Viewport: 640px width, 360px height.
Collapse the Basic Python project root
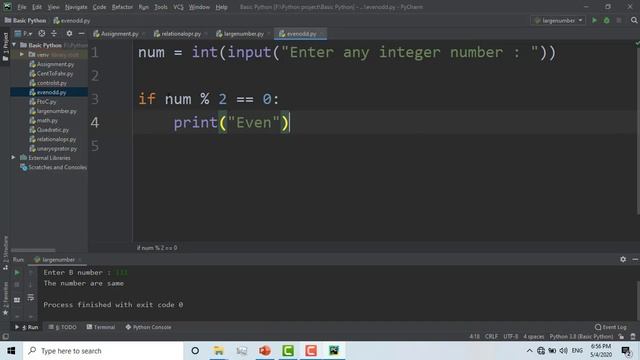coord(14,45)
